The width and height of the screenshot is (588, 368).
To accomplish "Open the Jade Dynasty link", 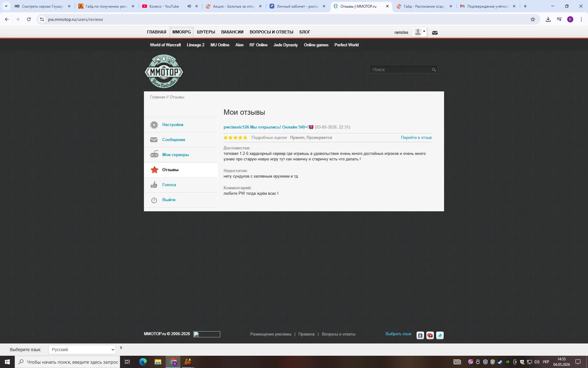I will pyautogui.click(x=285, y=45).
